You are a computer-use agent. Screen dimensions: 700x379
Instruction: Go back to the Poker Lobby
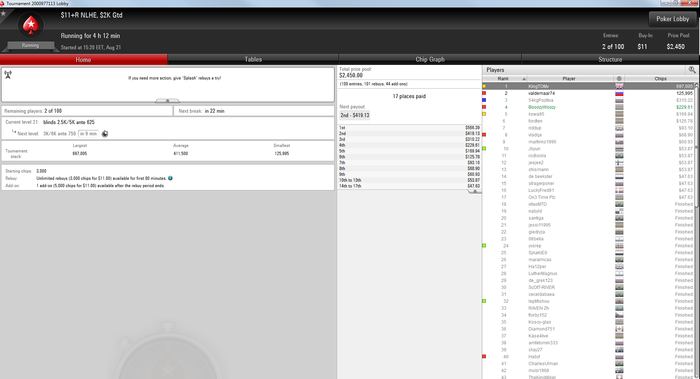pos(672,19)
